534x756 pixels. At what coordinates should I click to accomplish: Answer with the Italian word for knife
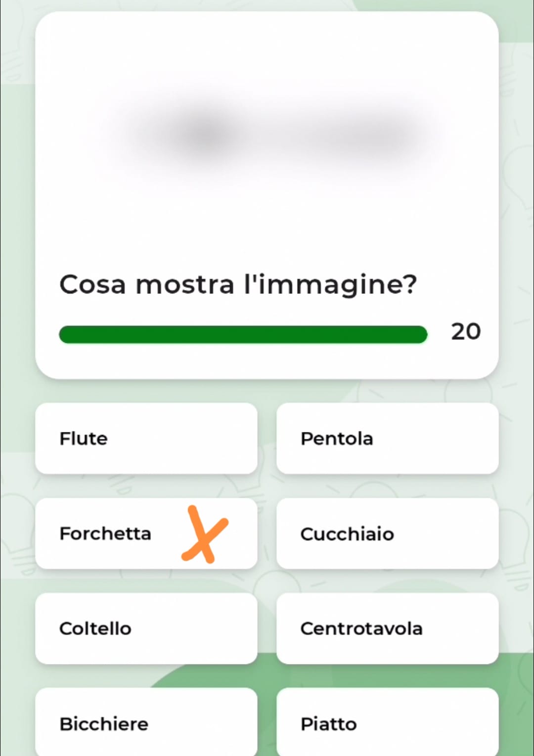pos(146,628)
